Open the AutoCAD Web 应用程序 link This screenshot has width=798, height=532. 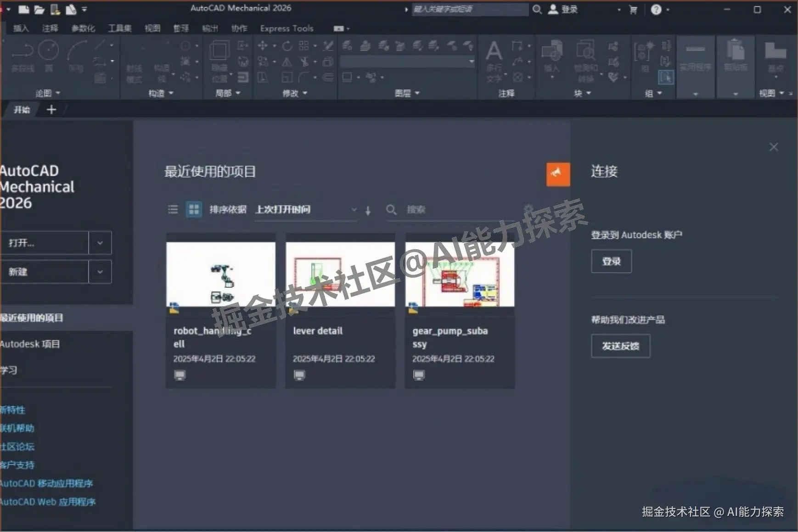click(48, 502)
